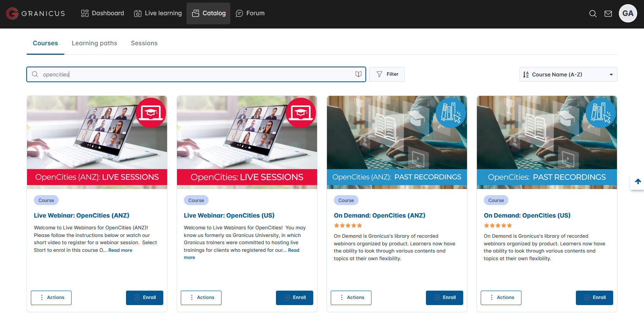Click the Granicus logo

(35, 13)
